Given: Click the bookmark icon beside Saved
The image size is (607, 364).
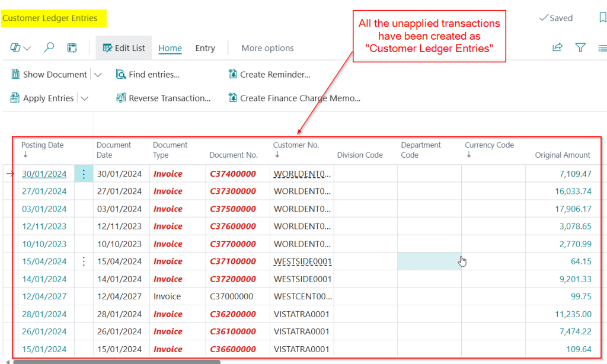Looking at the screenshot, I should click(602, 18).
